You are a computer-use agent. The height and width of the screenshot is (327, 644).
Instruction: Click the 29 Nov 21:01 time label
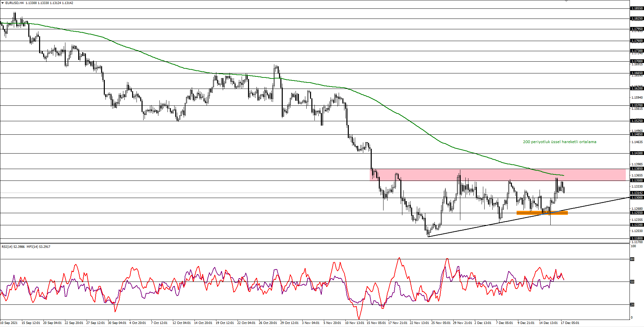coord(462,323)
